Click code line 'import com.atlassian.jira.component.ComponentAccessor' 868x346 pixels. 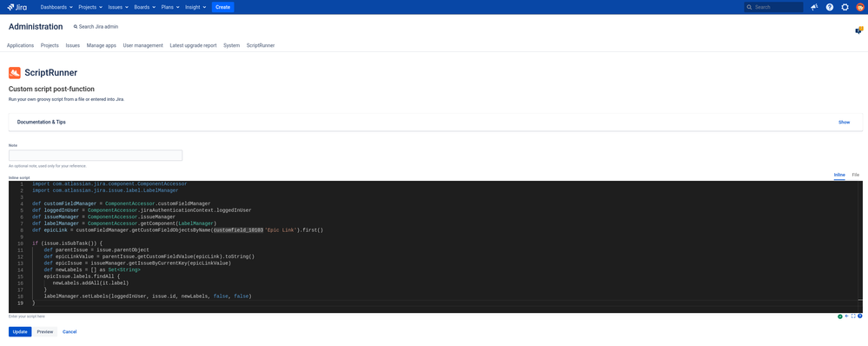(109, 183)
